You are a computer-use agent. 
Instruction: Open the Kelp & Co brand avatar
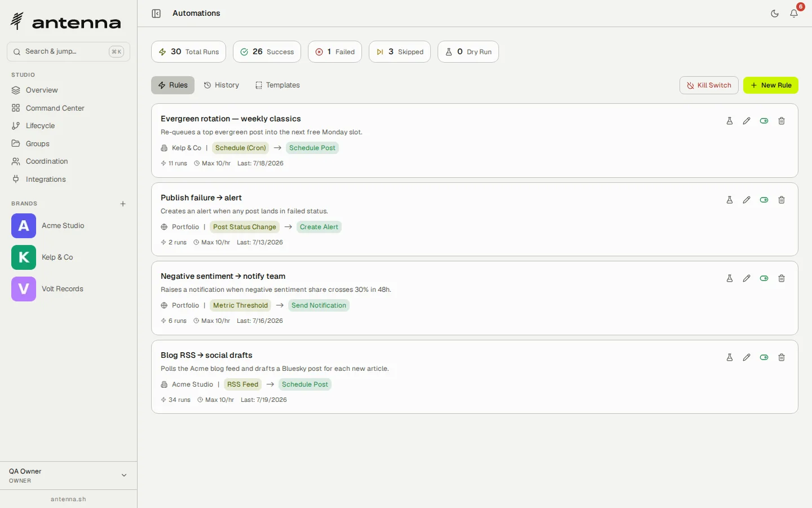(x=24, y=257)
